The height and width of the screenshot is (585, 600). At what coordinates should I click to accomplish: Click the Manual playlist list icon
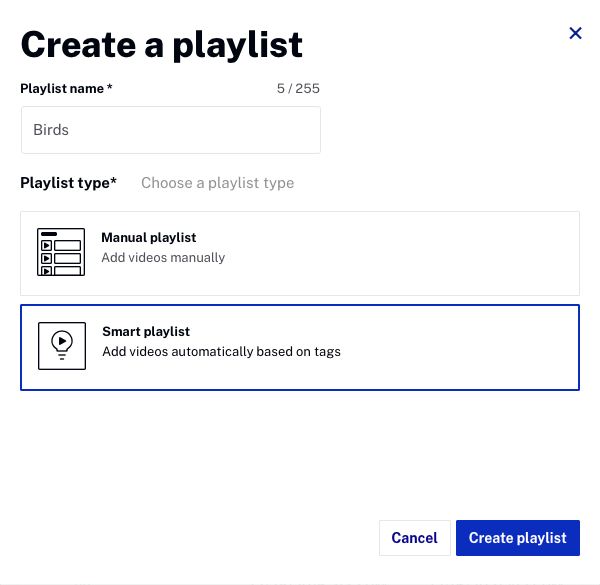(x=60, y=252)
